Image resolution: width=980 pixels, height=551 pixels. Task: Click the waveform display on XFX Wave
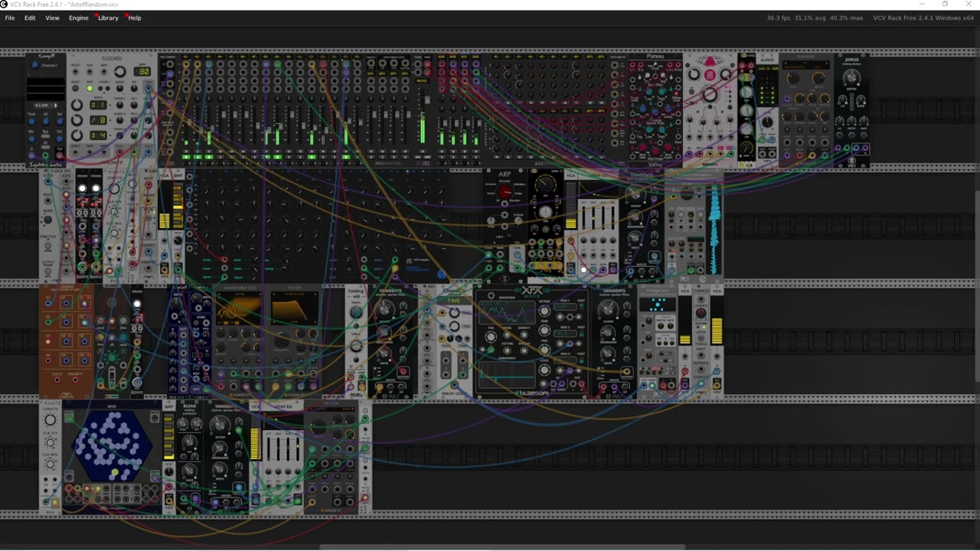(507, 313)
